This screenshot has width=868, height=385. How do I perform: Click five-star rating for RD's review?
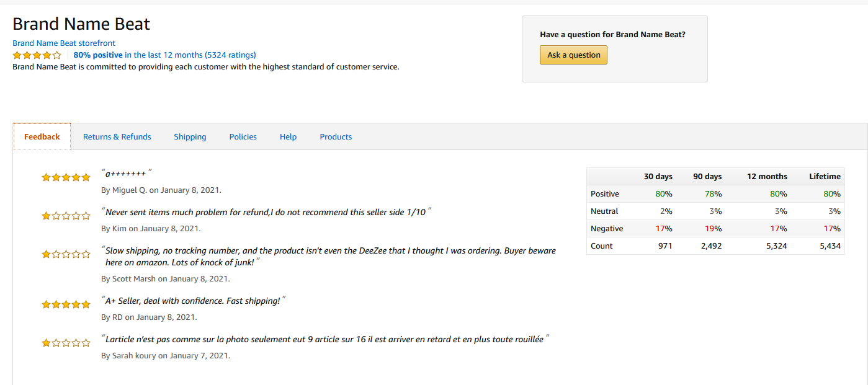point(66,304)
